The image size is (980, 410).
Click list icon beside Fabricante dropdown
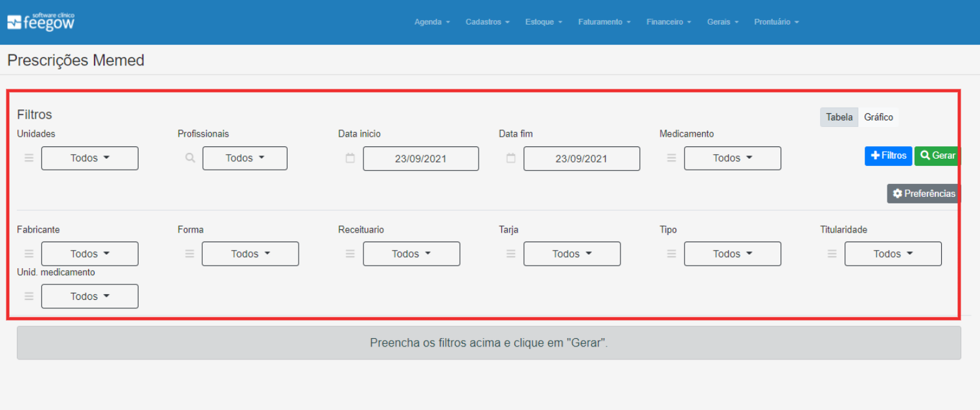pyautogui.click(x=29, y=254)
